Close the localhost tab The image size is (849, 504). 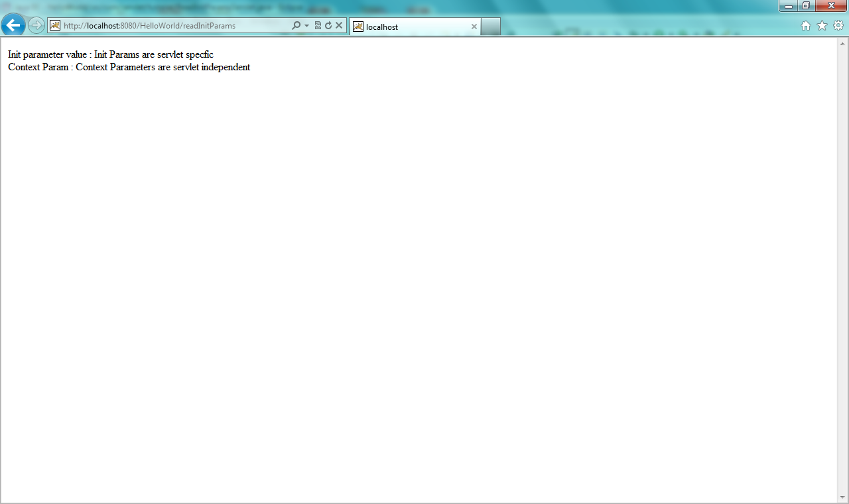pos(474,27)
